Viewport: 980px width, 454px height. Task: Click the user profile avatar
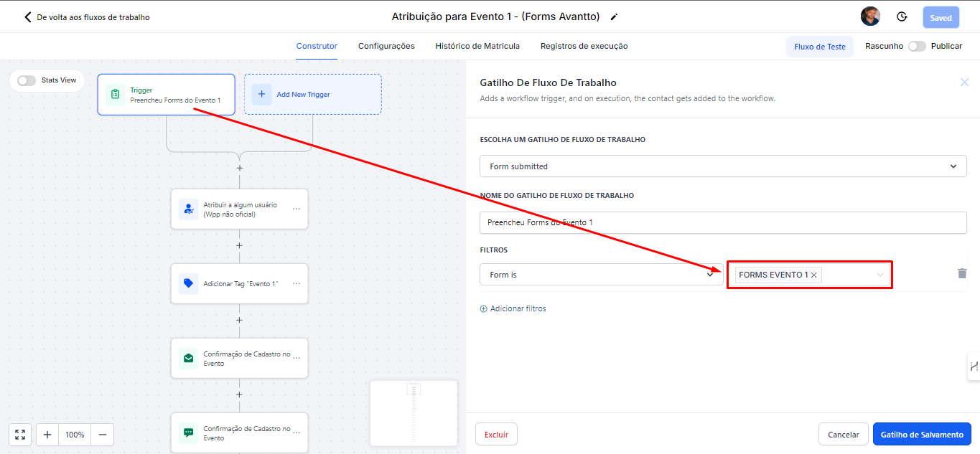tap(870, 17)
